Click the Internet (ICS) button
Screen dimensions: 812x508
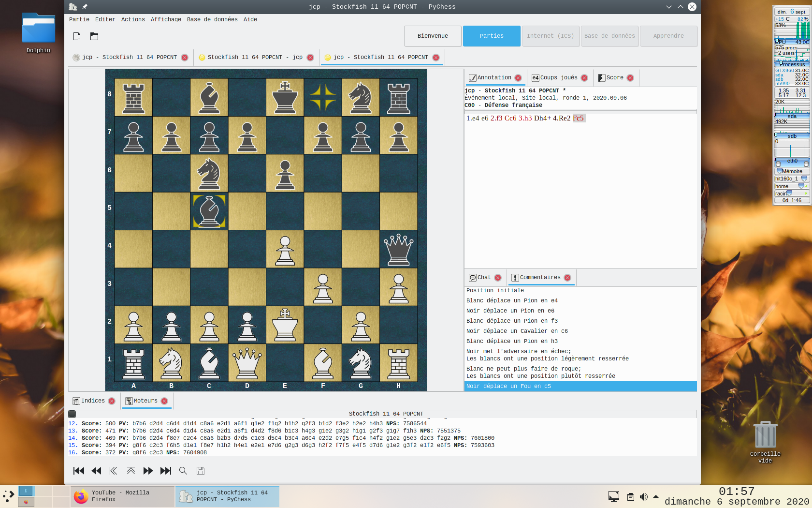tap(551, 36)
